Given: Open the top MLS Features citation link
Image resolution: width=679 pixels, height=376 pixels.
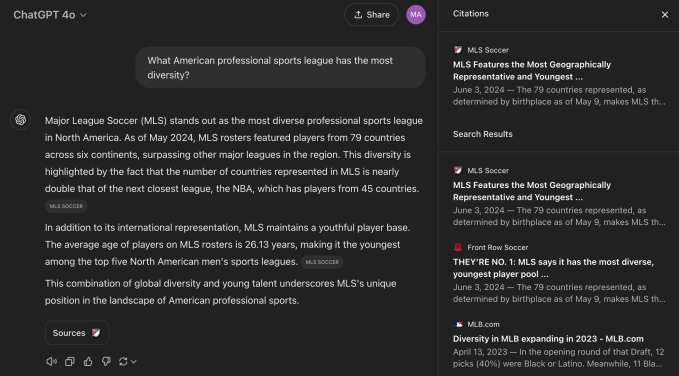Looking at the screenshot, I should pos(532,71).
